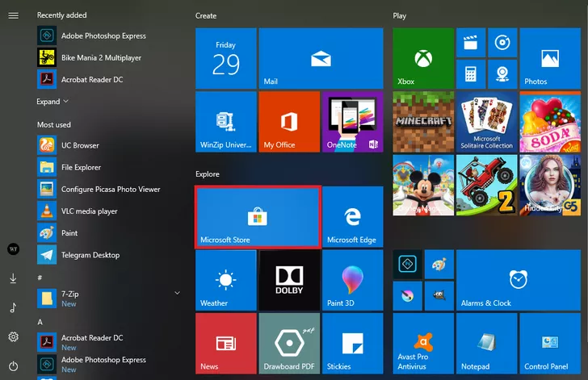Screen dimensions: 588x380
Task: Open the Hidden City G5 tile
Action: pyautogui.click(x=550, y=185)
